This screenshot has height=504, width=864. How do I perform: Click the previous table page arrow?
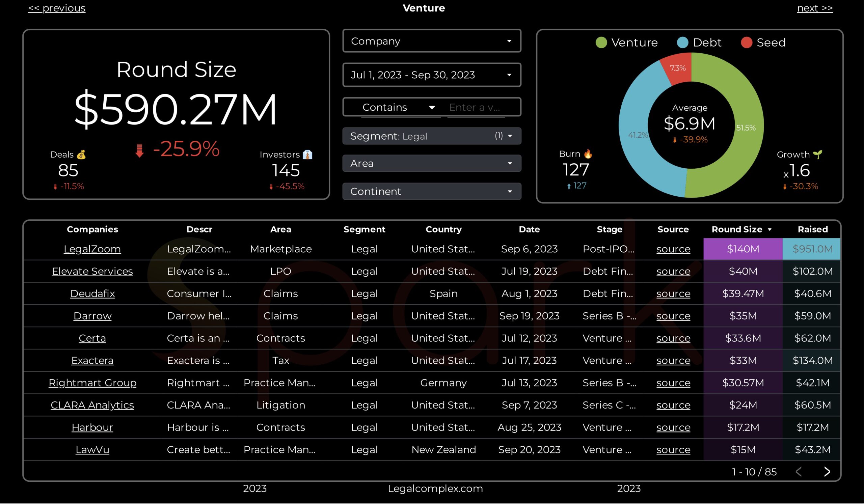click(x=799, y=472)
